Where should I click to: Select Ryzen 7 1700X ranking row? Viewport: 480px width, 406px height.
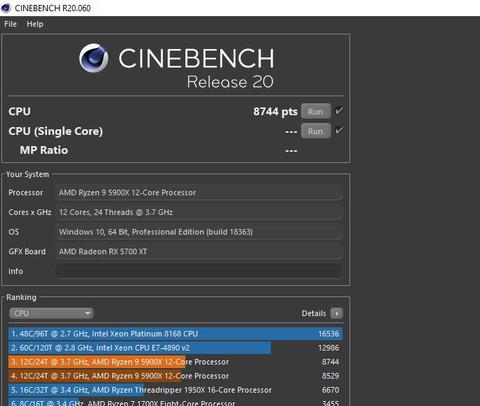(175, 402)
